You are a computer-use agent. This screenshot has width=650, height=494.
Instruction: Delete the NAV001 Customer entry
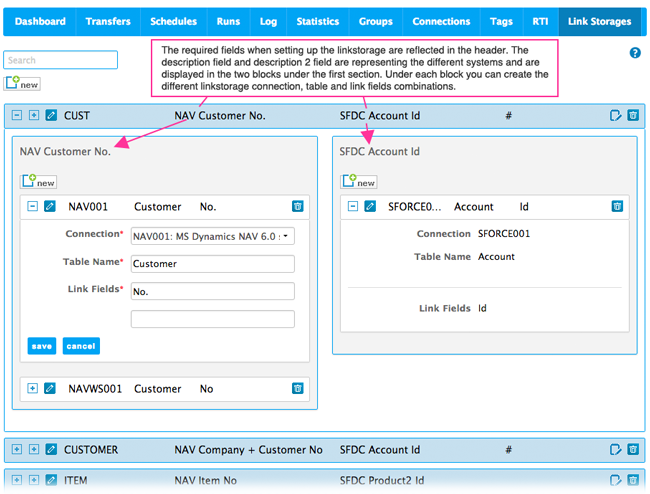298,206
